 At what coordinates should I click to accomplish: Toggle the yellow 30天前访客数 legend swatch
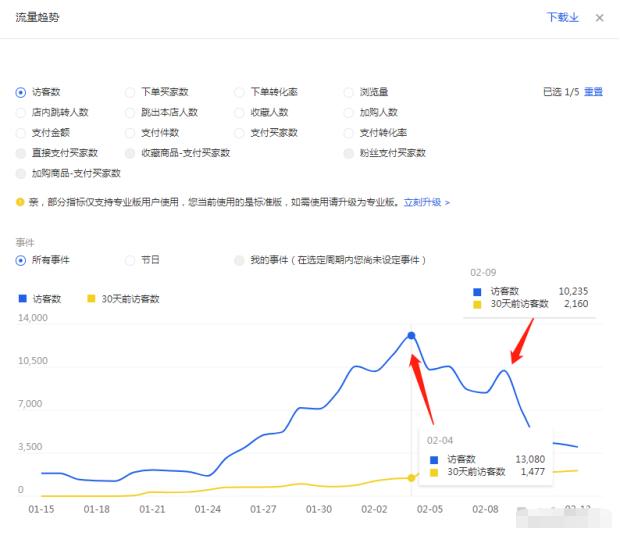coord(91,298)
